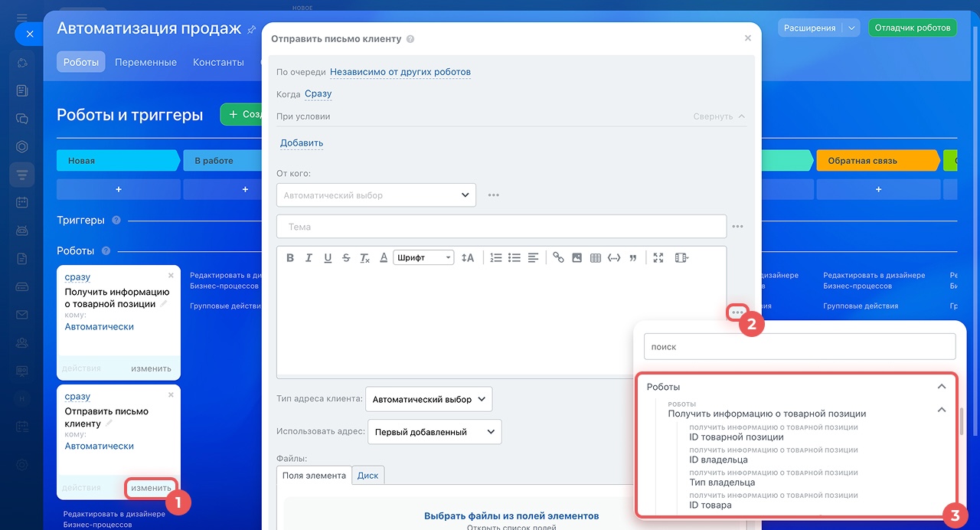
Task: Underline the selected text in editor
Action: [x=328, y=258]
